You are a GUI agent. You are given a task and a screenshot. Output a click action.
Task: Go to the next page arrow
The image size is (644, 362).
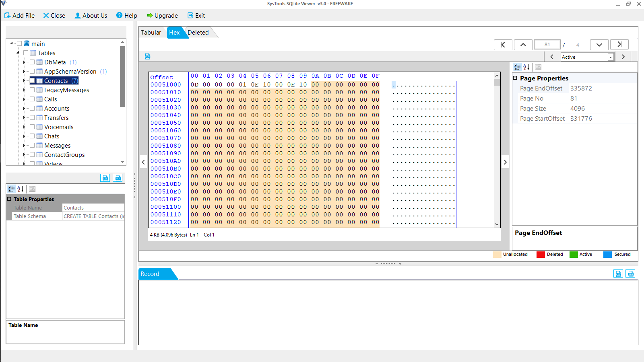[x=599, y=45]
